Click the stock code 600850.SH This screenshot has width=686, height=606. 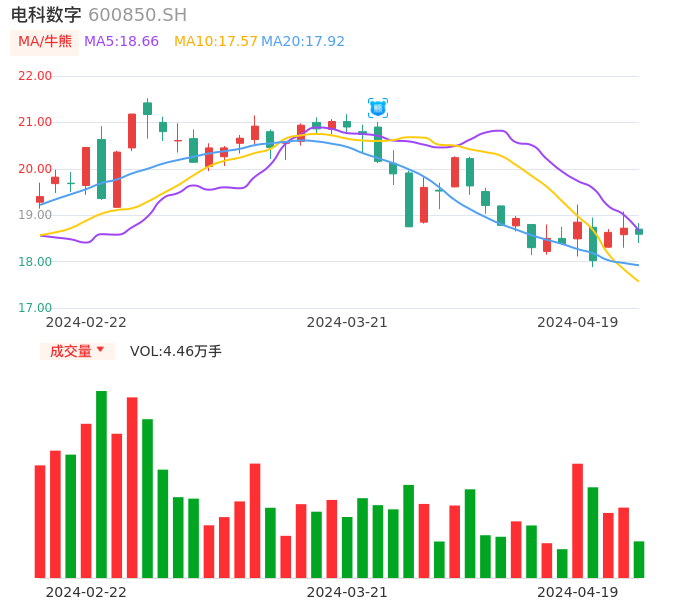pos(137,15)
